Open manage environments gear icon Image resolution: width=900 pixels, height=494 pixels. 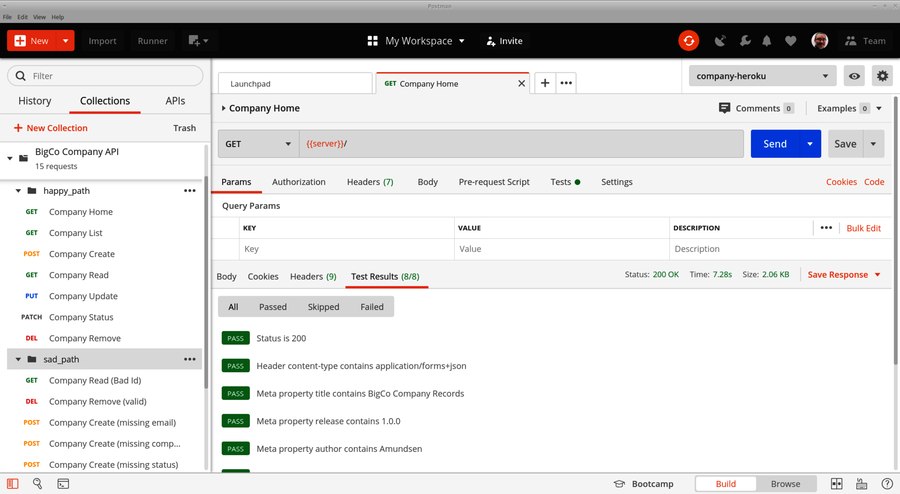coord(882,76)
